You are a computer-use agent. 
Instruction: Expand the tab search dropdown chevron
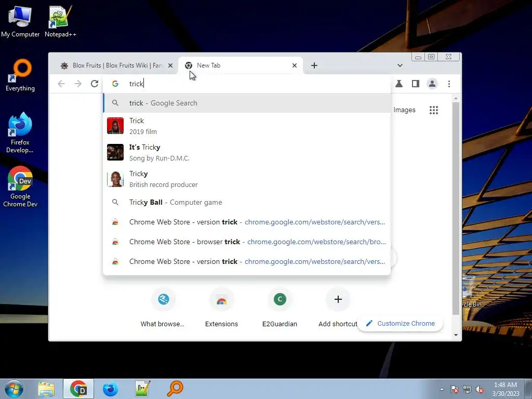[x=400, y=65]
